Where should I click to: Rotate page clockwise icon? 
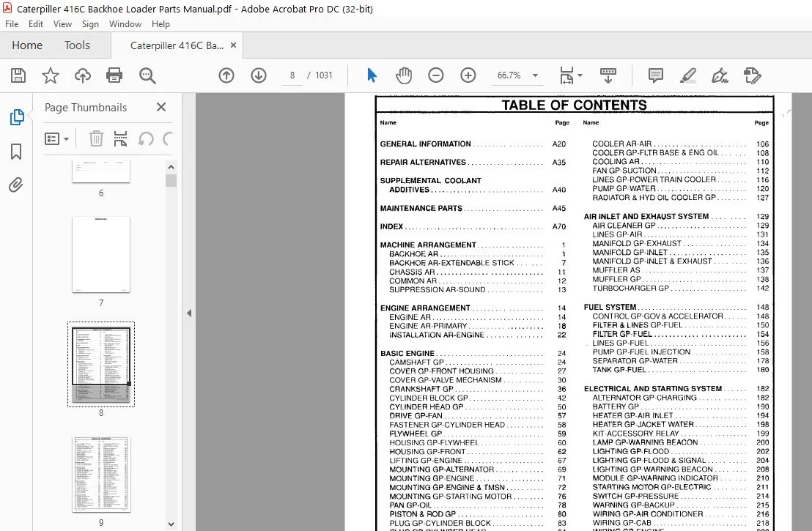click(x=167, y=138)
